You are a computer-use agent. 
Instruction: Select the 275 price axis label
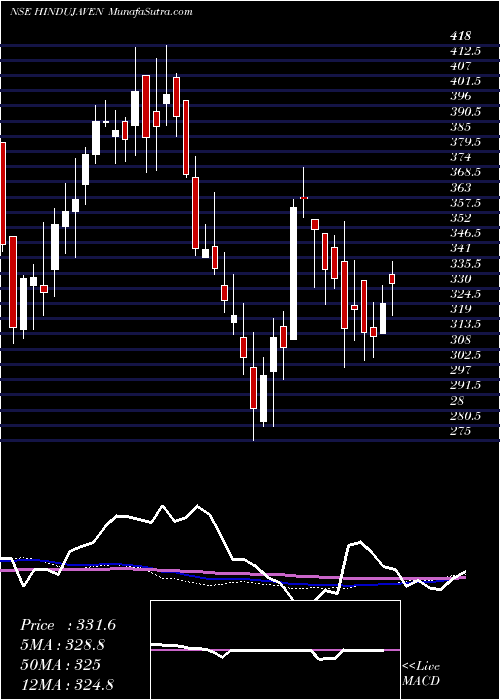[461, 432]
